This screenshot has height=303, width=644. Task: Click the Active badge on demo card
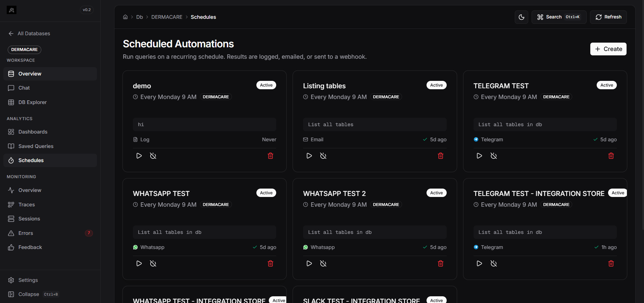point(266,85)
